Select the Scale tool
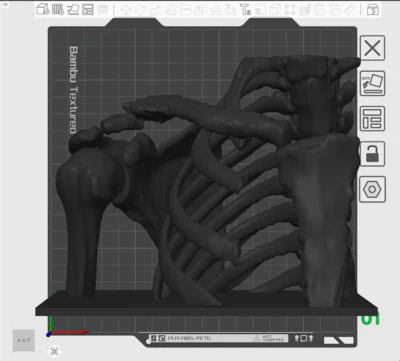Image resolution: width=400 pixels, height=361 pixels. [154, 10]
